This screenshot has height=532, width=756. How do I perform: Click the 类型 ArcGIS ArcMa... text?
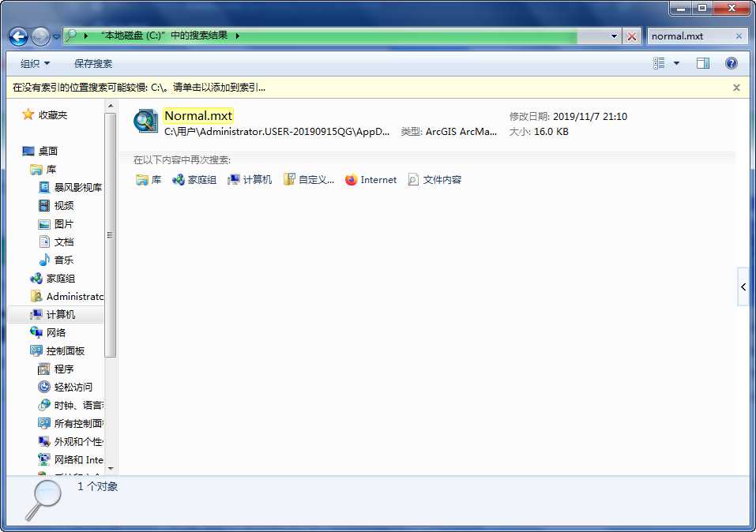(x=449, y=132)
